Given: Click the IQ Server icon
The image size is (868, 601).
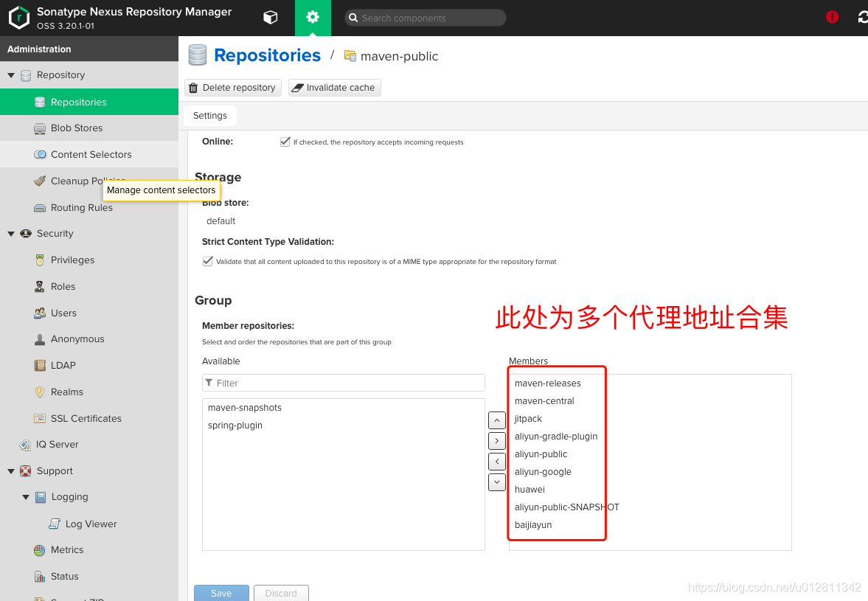Looking at the screenshot, I should pyautogui.click(x=25, y=445).
